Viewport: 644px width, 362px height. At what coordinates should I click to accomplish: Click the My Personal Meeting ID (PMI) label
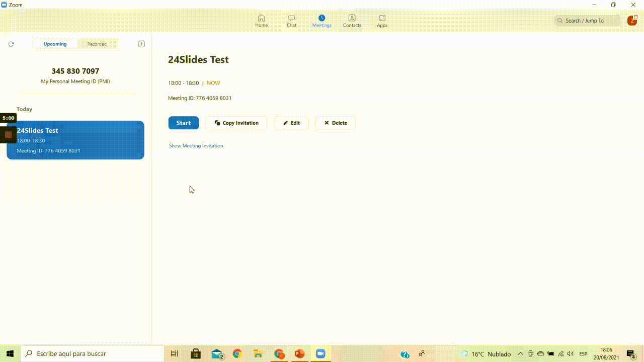click(x=75, y=81)
